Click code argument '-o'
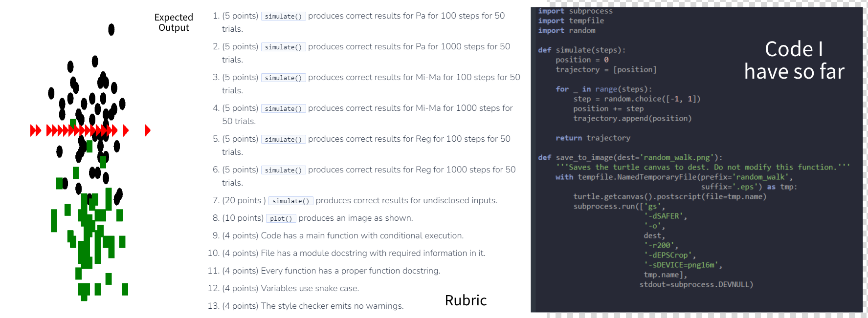 point(654,226)
